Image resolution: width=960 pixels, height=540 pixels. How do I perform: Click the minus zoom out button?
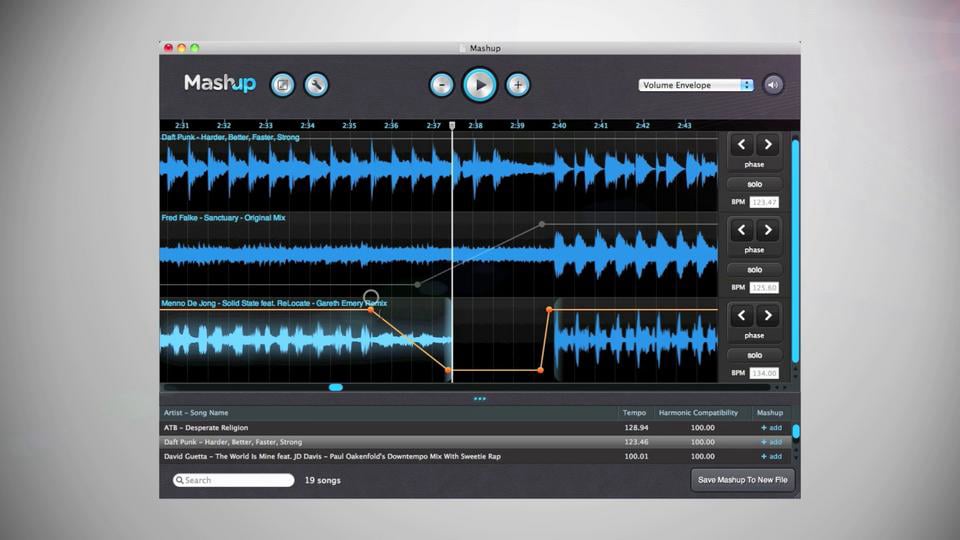[441, 85]
